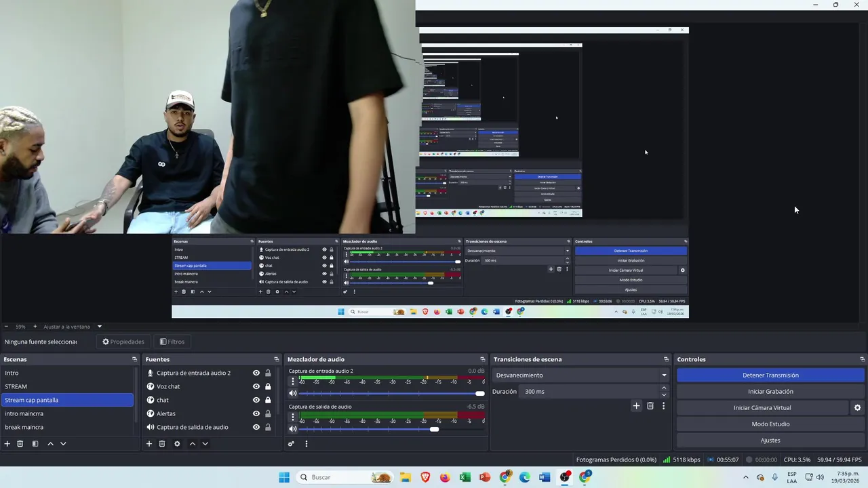Open transition properties three-dot icon
The height and width of the screenshot is (488, 868).
663,406
